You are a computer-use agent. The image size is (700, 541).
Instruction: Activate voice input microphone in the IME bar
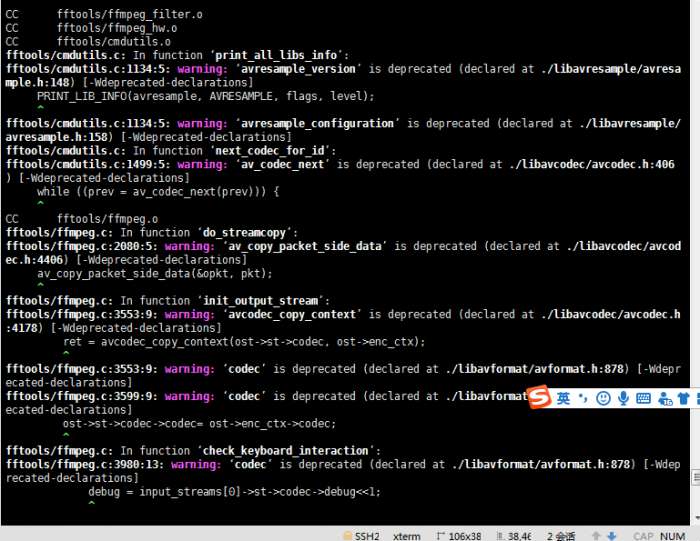[x=623, y=398]
